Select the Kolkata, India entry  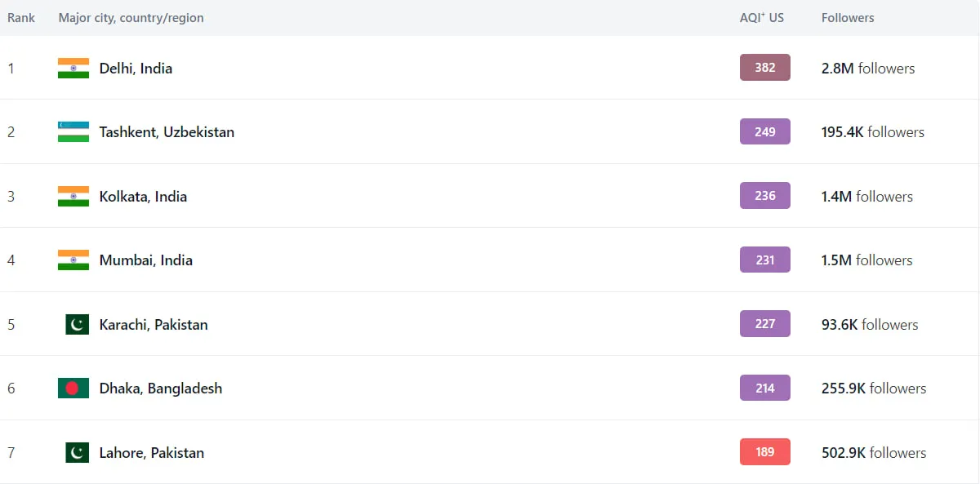click(x=143, y=197)
